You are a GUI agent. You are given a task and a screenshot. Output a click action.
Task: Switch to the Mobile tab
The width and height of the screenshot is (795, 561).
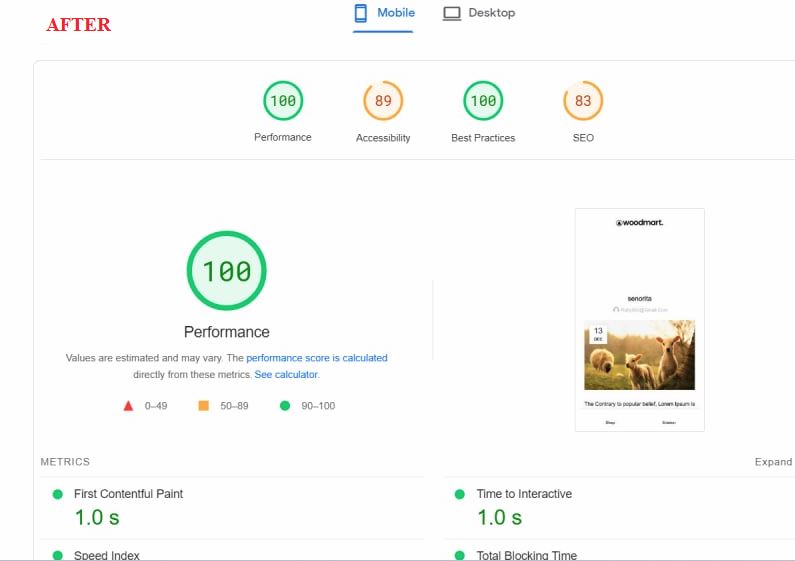(x=384, y=14)
